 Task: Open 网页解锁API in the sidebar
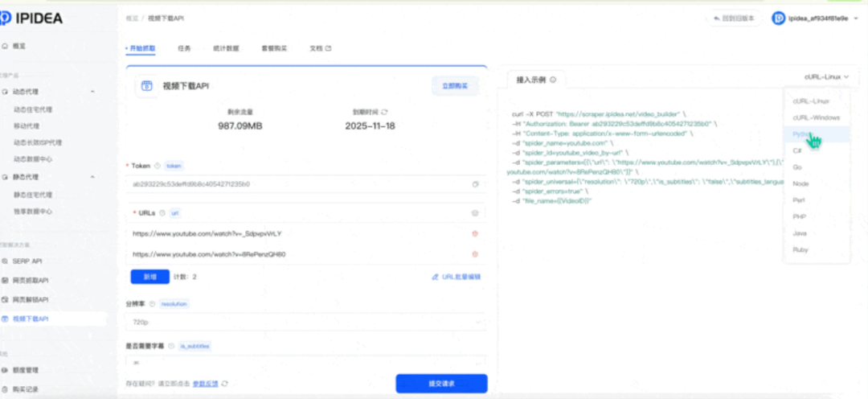click(30, 299)
